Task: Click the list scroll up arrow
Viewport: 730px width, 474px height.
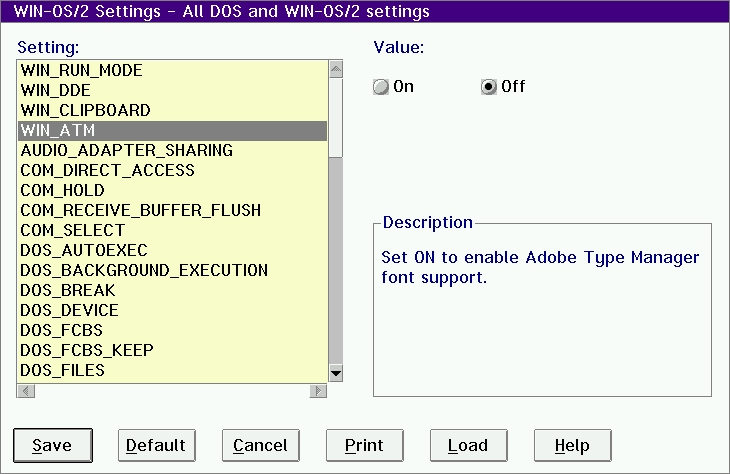Action: [x=336, y=69]
